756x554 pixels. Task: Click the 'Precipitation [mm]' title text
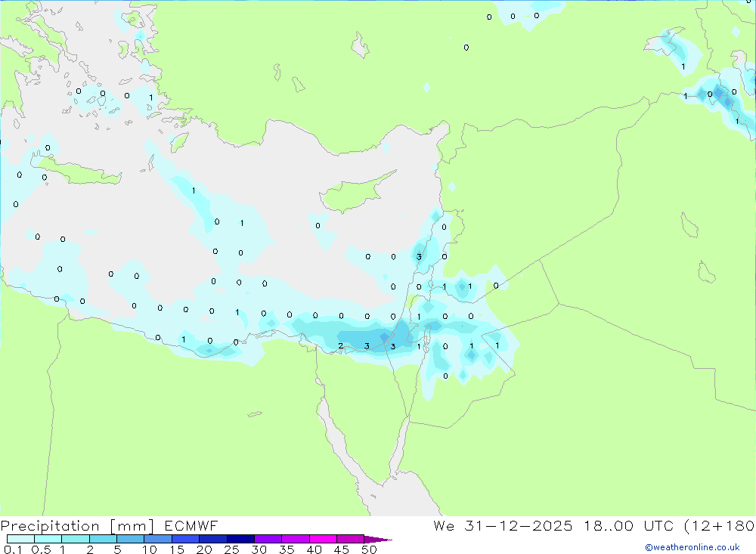pyautogui.click(x=77, y=526)
